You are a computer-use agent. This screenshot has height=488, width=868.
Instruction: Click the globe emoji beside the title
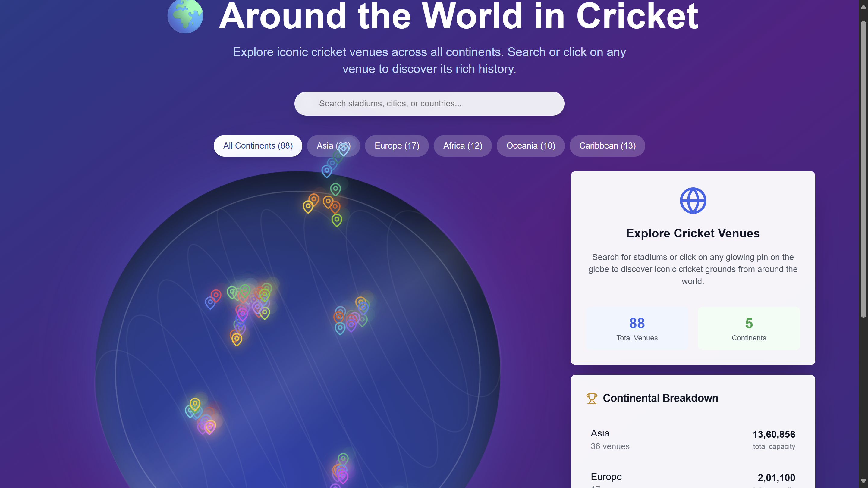[185, 16]
